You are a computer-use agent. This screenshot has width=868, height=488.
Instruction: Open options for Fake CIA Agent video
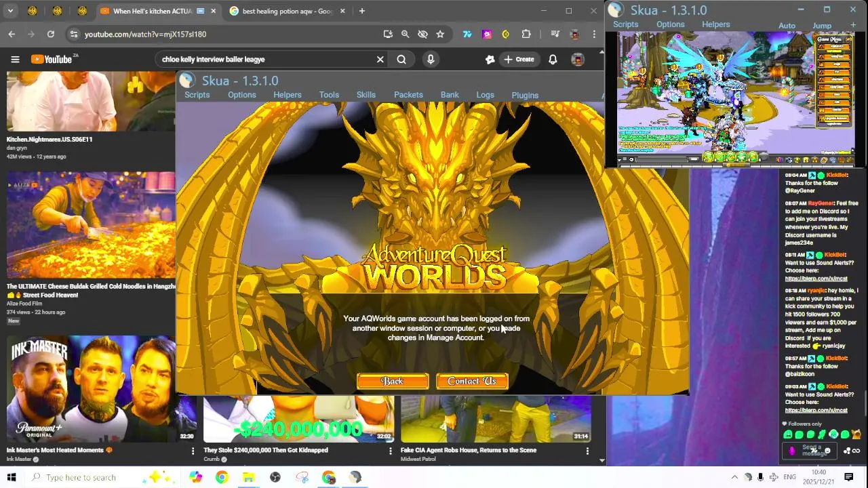coord(587,451)
